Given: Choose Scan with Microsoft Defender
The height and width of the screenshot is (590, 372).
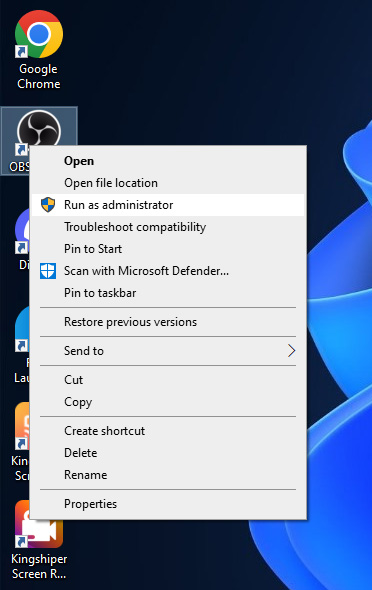Looking at the screenshot, I should pyautogui.click(x=168, y=271).
